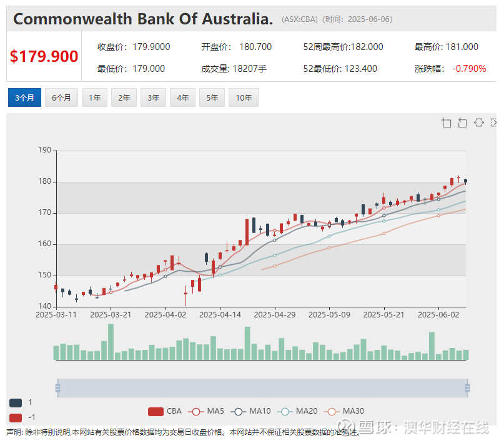Click the 180 y-axis label
Viewport: 504px width, 443px height.
click(45, 181)
